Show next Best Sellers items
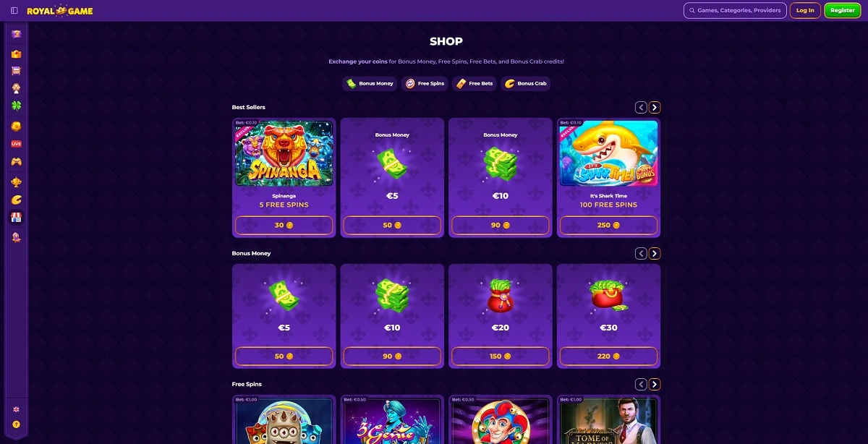The width and height of the screenshot is (868, 444). click(x=655, y=108)
